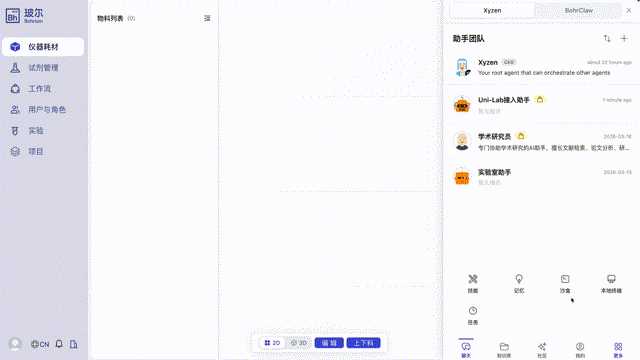
Task: Open 工作流 in the sidebar
Action: [43, 89]
